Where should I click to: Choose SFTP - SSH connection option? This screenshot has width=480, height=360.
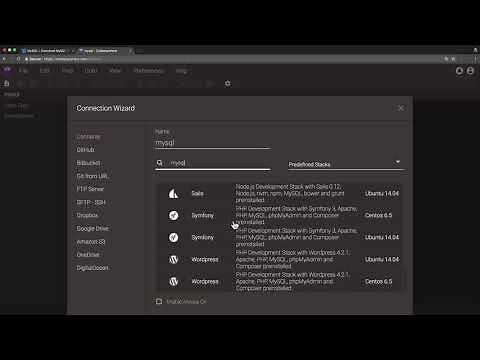point(91,202)
